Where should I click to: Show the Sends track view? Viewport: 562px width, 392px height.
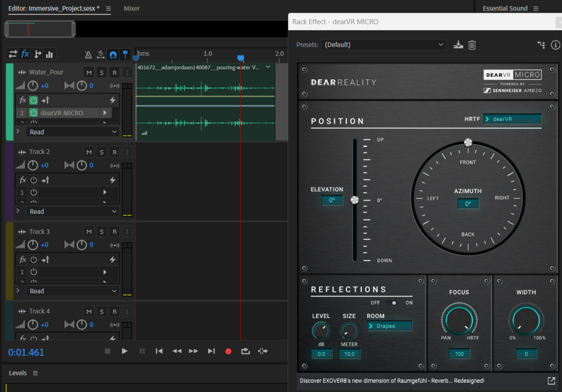click(37, 54)
